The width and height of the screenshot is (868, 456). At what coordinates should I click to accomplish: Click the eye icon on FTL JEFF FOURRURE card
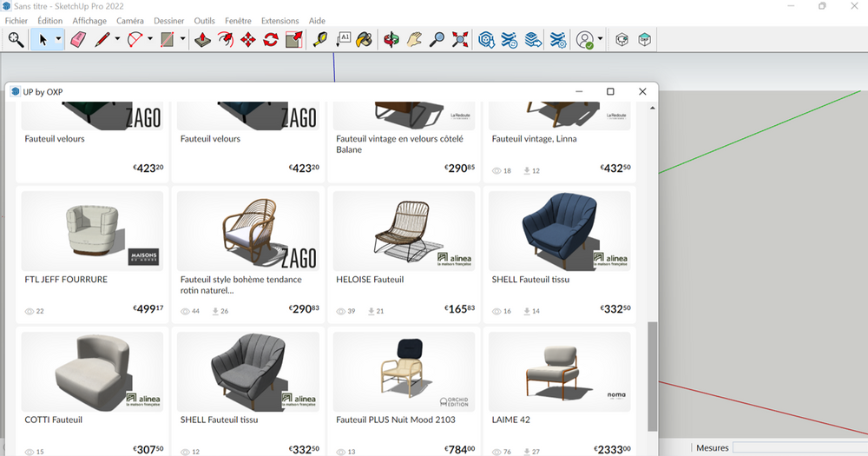[30, 312]
